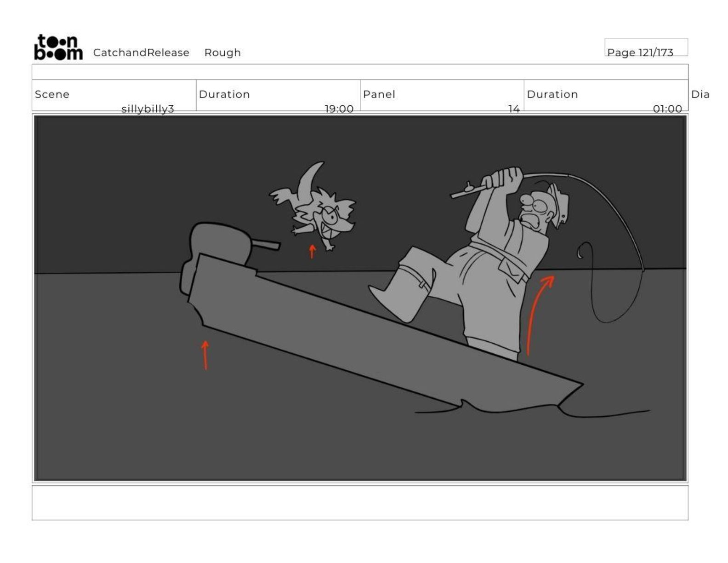728x563 pixels.
Task: Click the 'Scene' column label
Action: coord(52,94)
